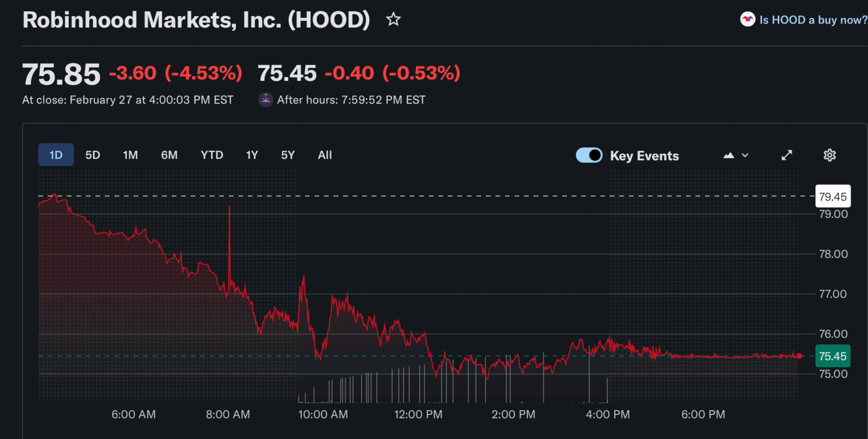Star HOOD to add to watchlist

click(x=393, y=20)
